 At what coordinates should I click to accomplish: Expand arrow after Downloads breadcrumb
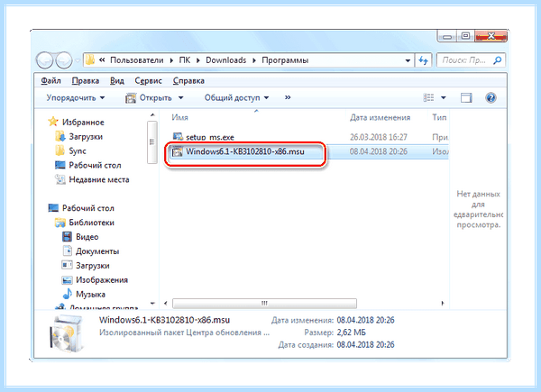pyautogui.click(x=254, y=60)
